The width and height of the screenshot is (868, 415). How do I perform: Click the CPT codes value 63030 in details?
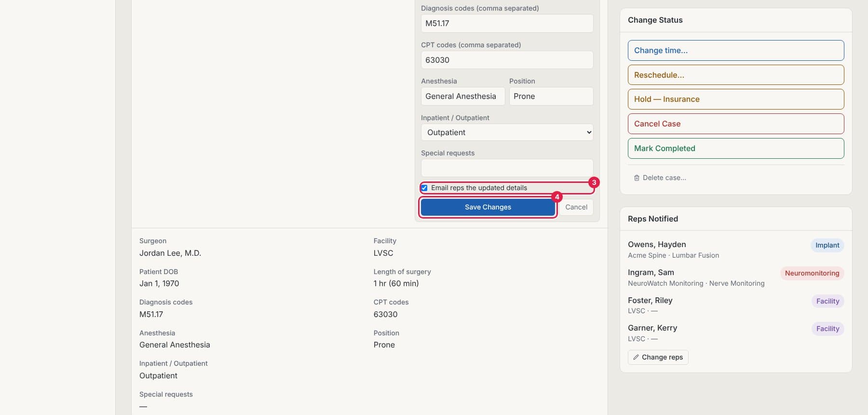tap(385, 314)
